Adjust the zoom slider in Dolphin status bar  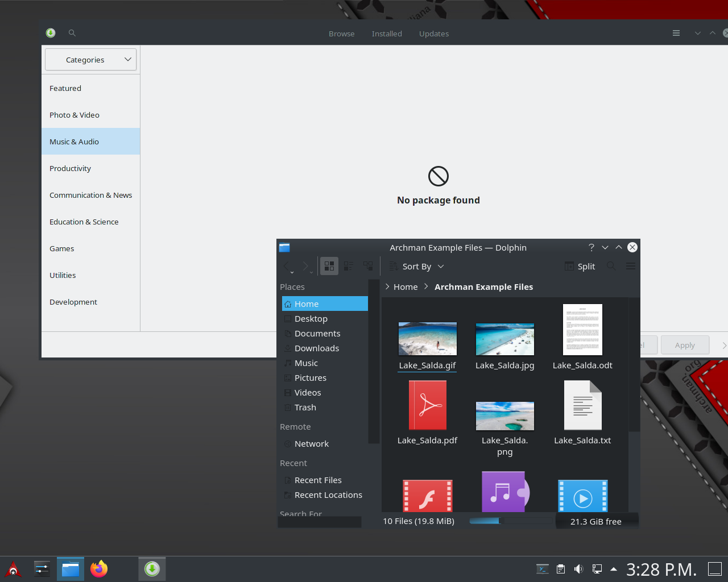pos(510,521)
